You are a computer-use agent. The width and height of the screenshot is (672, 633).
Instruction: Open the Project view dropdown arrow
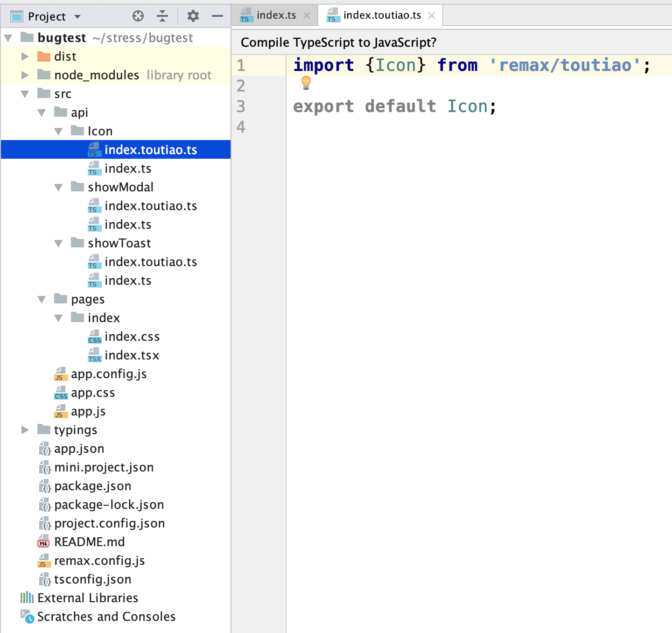click(x=77, y=17)
